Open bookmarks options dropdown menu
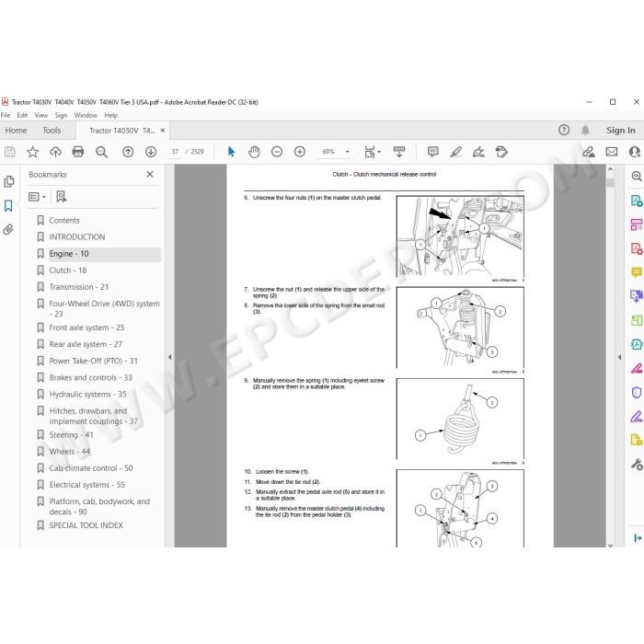 pos(37,197)
